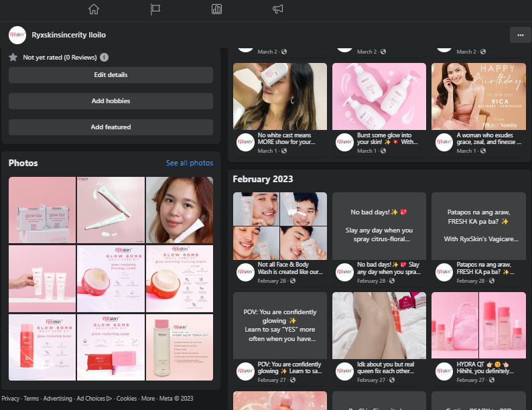The image size is (532, 410).
Task: Open the HYDRA QT pink pouch post image
Action: [x=478, y=326]
